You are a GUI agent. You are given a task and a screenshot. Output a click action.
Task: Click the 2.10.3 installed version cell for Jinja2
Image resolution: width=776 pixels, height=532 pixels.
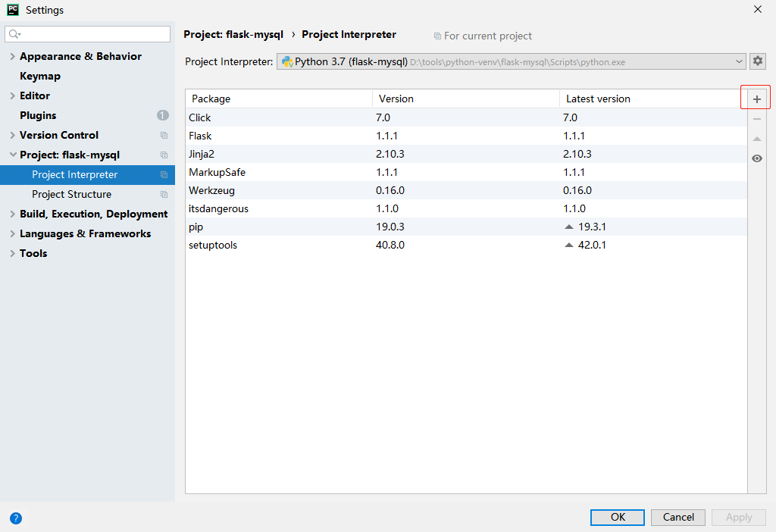coord(390,154)
